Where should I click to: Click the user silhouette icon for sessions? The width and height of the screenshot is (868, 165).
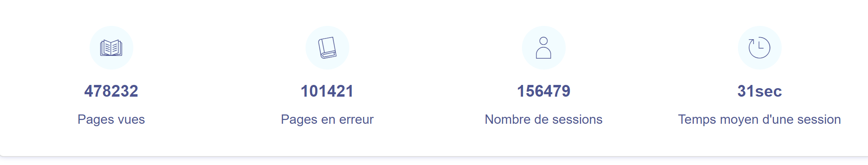tap(543, 48)
